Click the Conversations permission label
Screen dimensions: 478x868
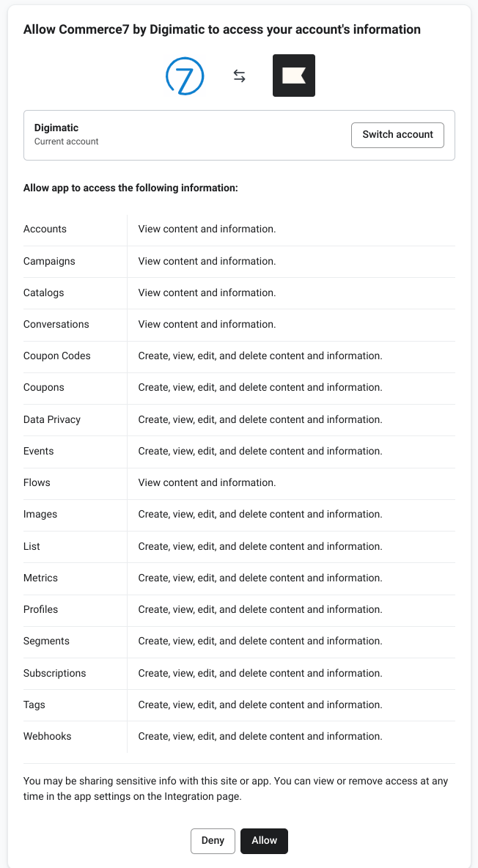pyautogui.click(x=56, y=324)
